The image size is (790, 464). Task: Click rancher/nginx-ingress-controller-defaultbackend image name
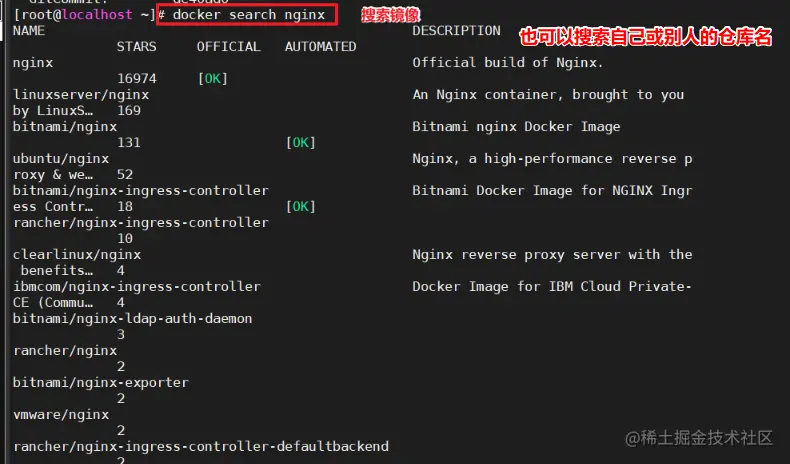tap(201, 446)
